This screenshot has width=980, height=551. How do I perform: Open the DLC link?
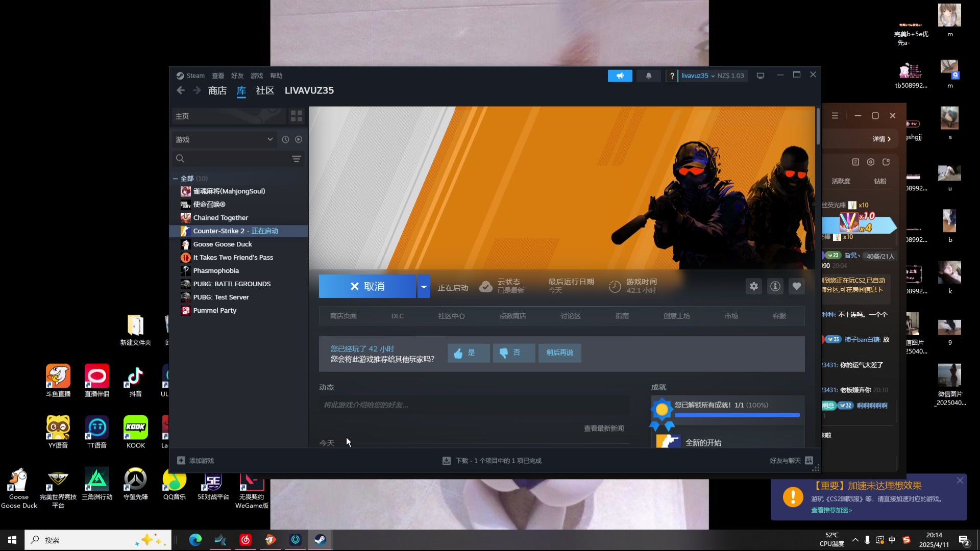pos(398,316)
